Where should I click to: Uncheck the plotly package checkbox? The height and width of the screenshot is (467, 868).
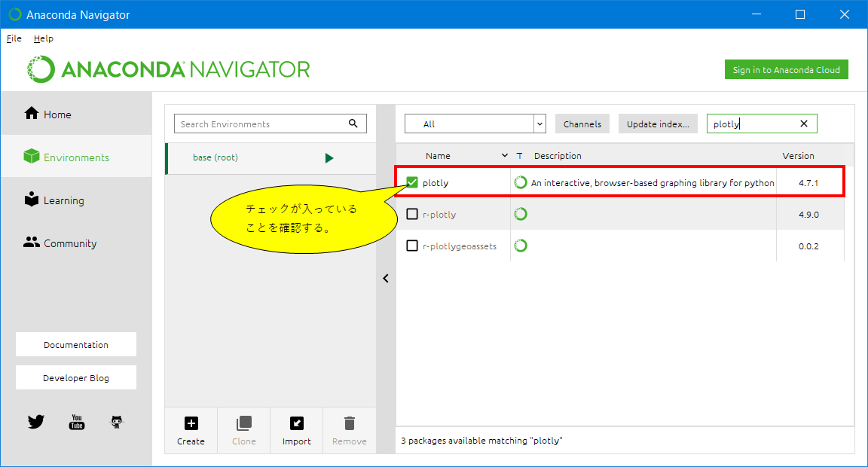coord(412,182)
